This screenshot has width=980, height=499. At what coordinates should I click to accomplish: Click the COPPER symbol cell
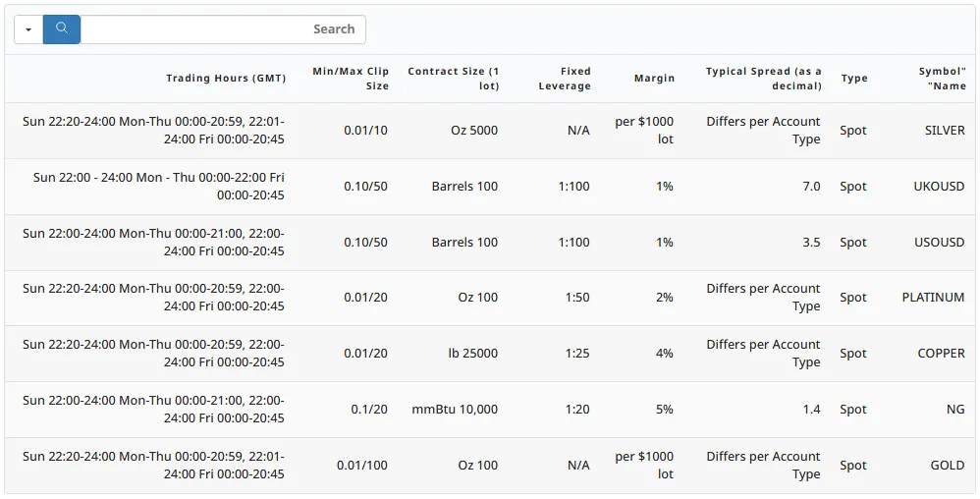[941, 354]
